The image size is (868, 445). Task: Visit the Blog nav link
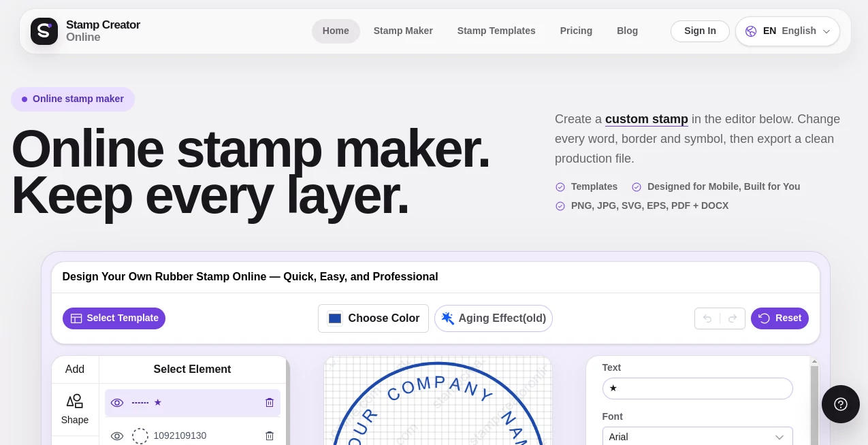click(627, 31)
